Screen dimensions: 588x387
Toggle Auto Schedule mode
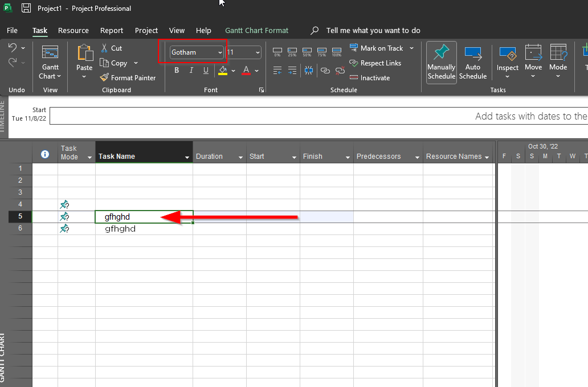pos(473,62)
